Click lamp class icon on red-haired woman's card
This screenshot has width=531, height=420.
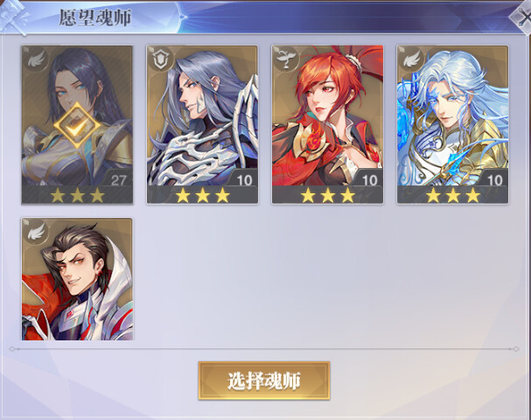pos(287,59)
